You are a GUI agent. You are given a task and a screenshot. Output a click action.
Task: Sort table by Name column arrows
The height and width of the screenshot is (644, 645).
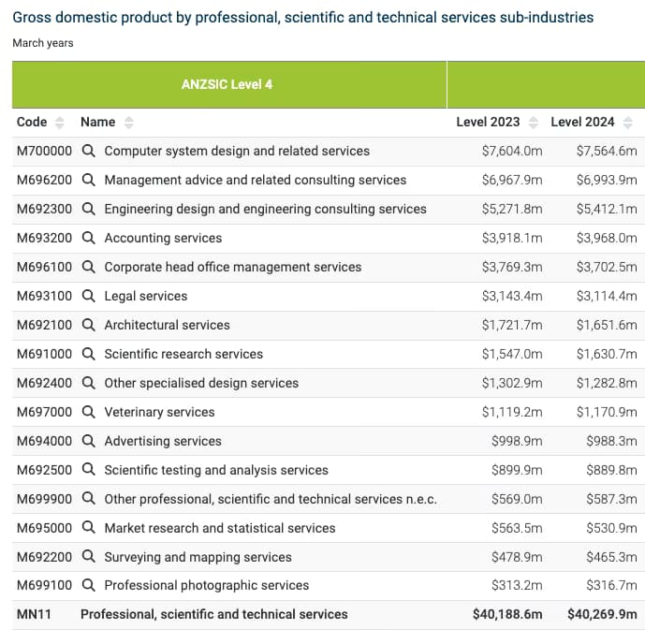(129, 123)
